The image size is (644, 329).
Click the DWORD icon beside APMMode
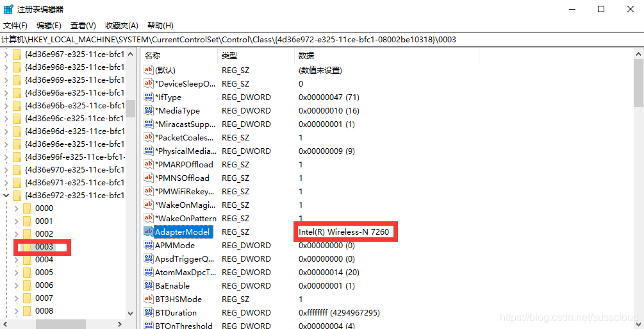pyautogui.click(x=148, y=245)
